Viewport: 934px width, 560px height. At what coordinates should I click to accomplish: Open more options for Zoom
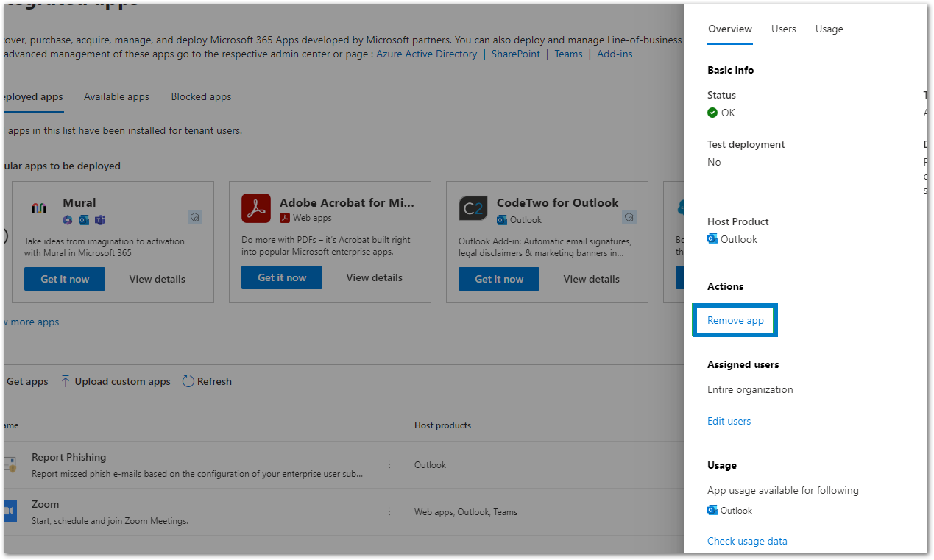coord(389,511)
